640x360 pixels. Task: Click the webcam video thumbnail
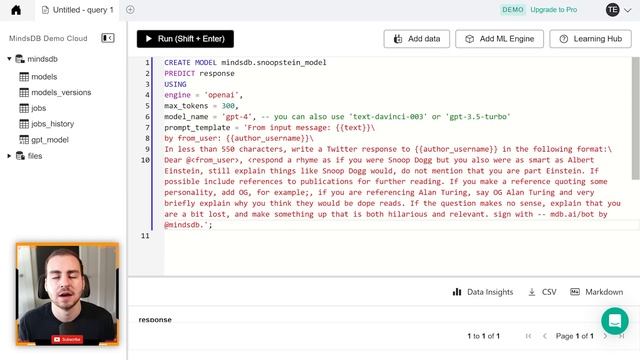point(67,294)
